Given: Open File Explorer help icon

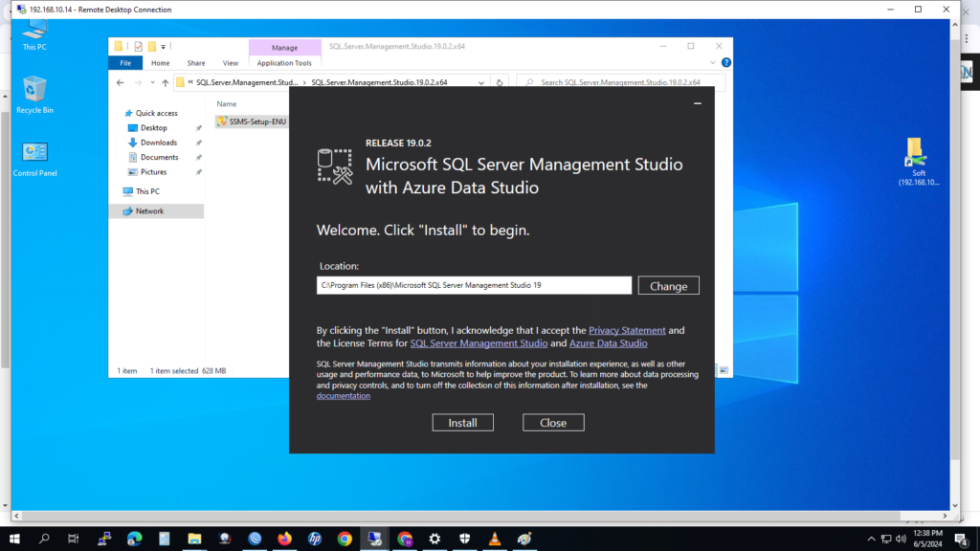Looking at the screenshot, I should (x=725, y=62).
